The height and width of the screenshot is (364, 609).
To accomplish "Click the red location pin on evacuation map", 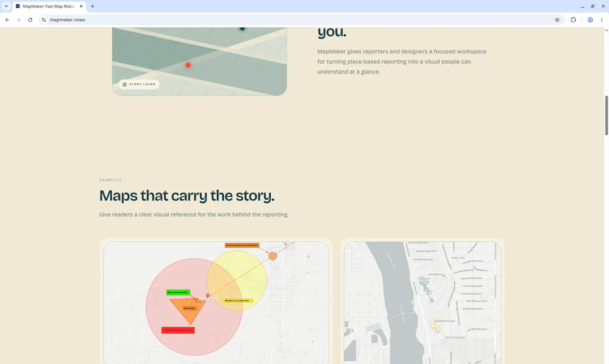I will 207,295.
